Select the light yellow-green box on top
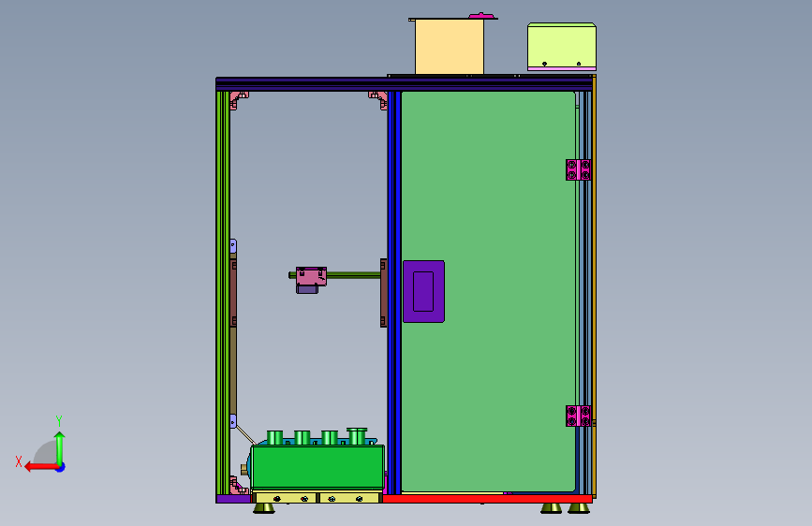 click(x=562, y=45)
